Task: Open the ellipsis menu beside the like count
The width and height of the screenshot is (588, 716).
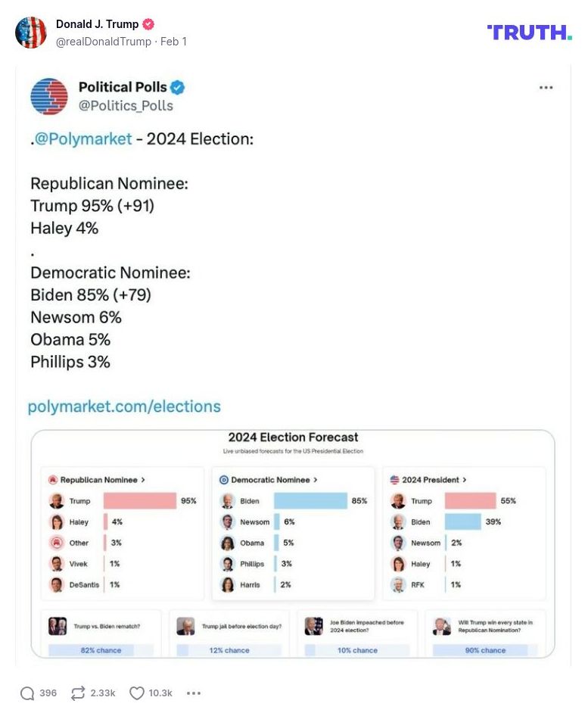Action: pyautogui.click(x=194, y=693)
